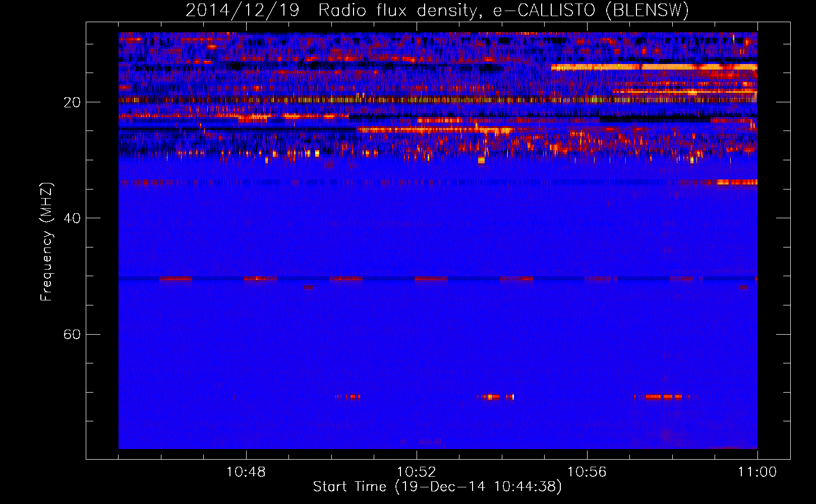Click the plot title '2014/12/19 Radio flux density'
This screenshot has width=816, height=504.
click(x=438, y=11)
